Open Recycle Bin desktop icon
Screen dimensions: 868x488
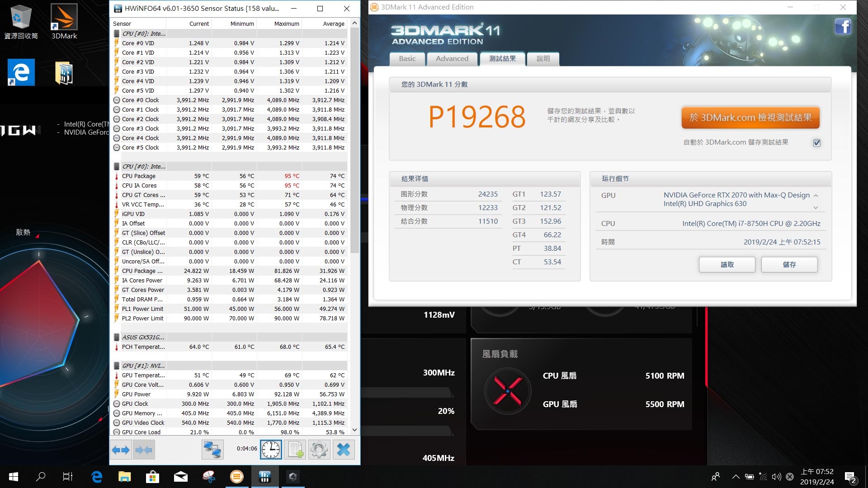tap(21, 21)
